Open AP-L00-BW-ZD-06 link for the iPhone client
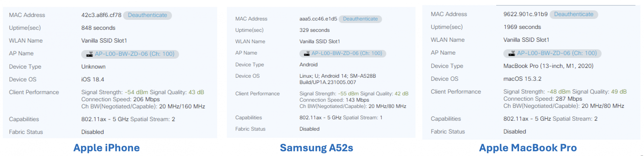644x156 pixels. pyautogui.click(x=135, y=54)
